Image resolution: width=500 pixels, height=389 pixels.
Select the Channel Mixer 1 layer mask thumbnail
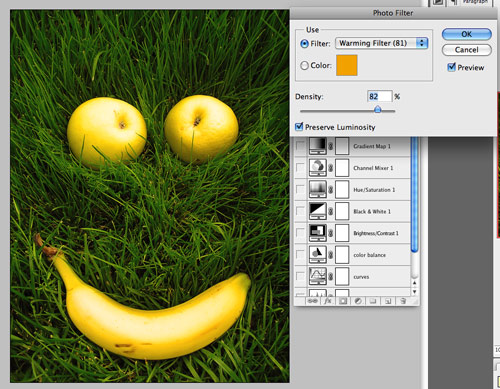[342, 168]
